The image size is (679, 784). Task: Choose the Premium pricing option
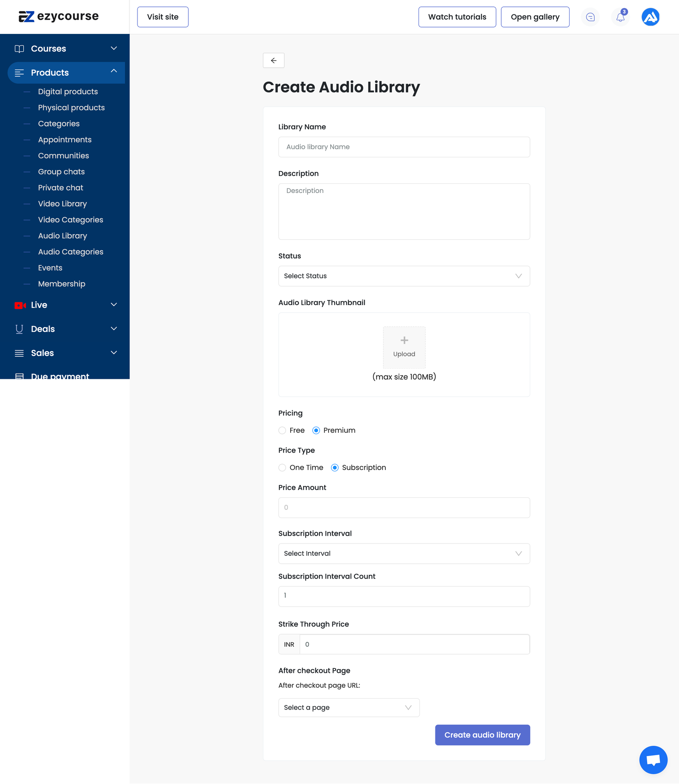(316, 431)
